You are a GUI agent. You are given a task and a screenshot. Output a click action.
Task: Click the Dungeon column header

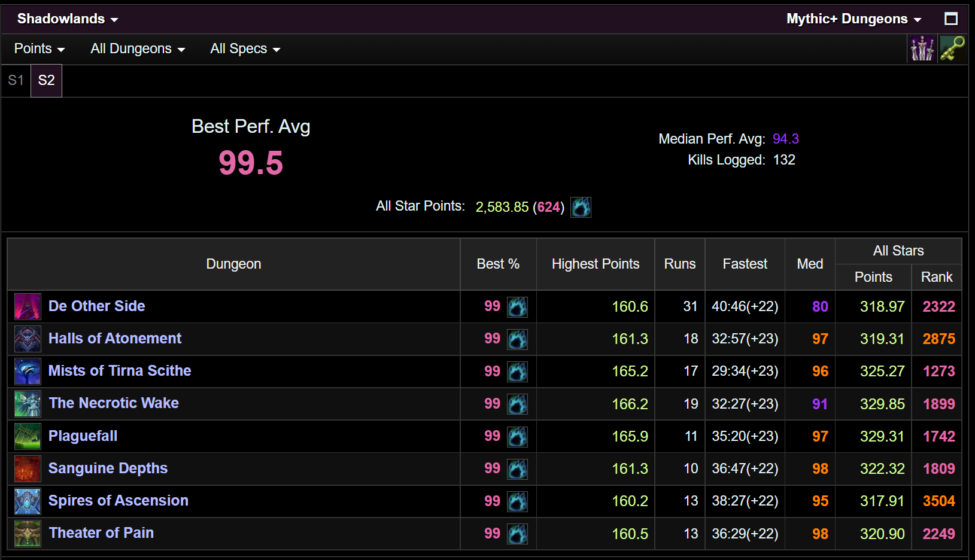coord(233,264)
